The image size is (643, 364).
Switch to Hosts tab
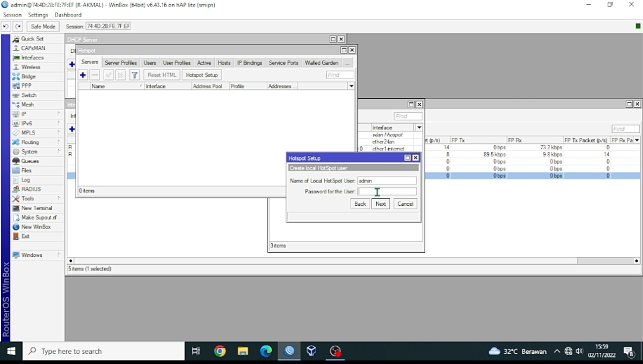tap(224, 62)
